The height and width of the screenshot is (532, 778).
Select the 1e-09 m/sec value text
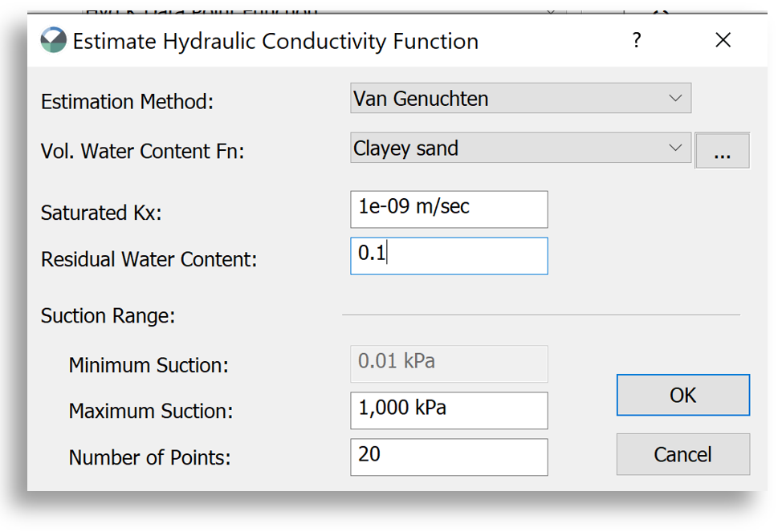(x=411, y=209)
